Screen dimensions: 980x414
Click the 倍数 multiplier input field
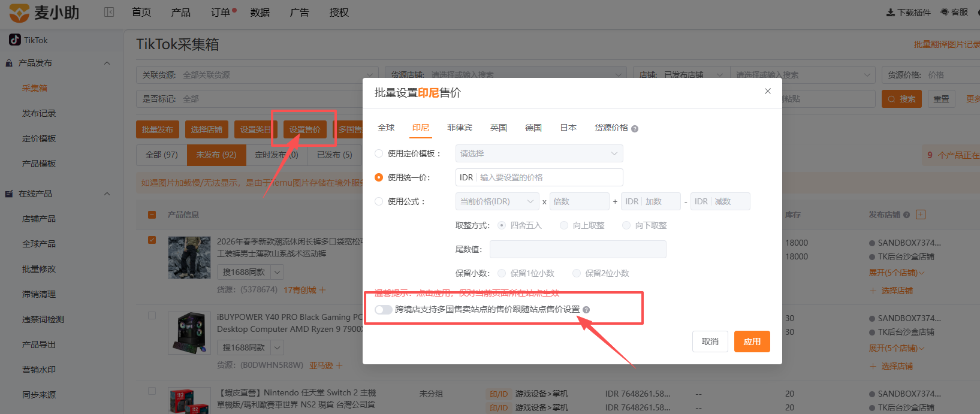click(579, 201)
